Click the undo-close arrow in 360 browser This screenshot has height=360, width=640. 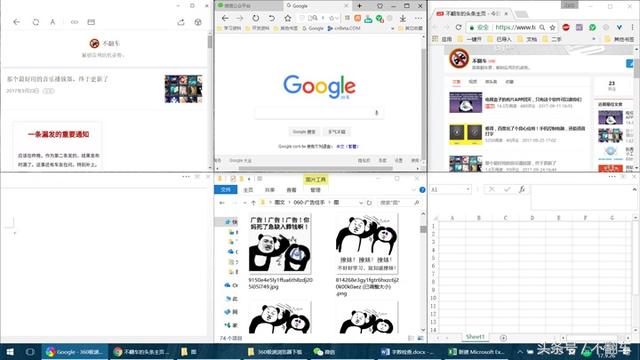[x=271, y=18]
